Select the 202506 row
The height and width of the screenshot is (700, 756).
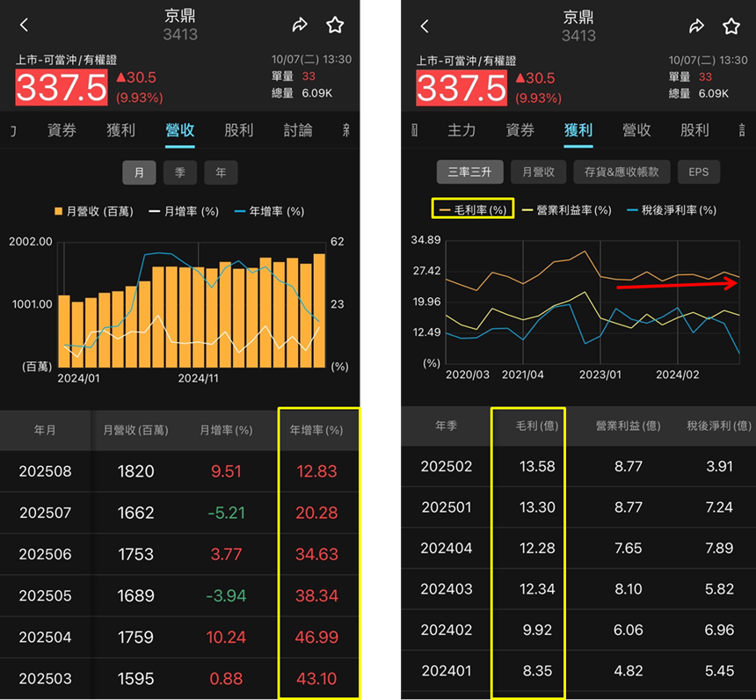point(180,554)
